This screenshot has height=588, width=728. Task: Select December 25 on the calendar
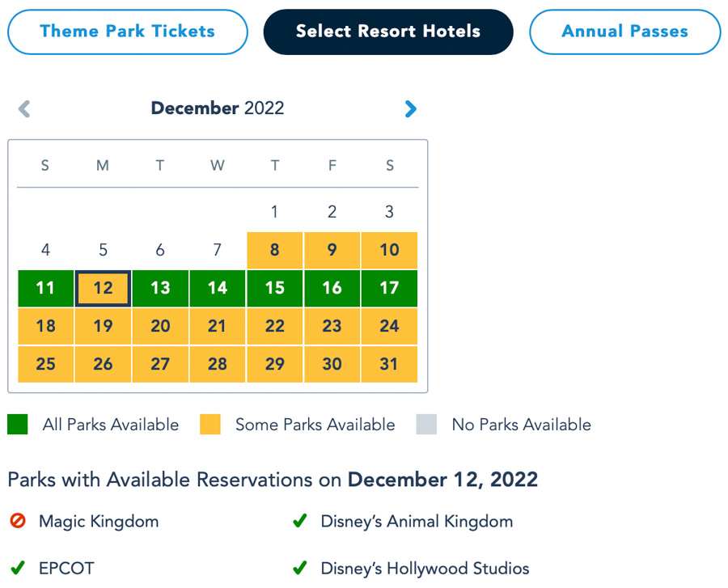click(x=46, y=364)
